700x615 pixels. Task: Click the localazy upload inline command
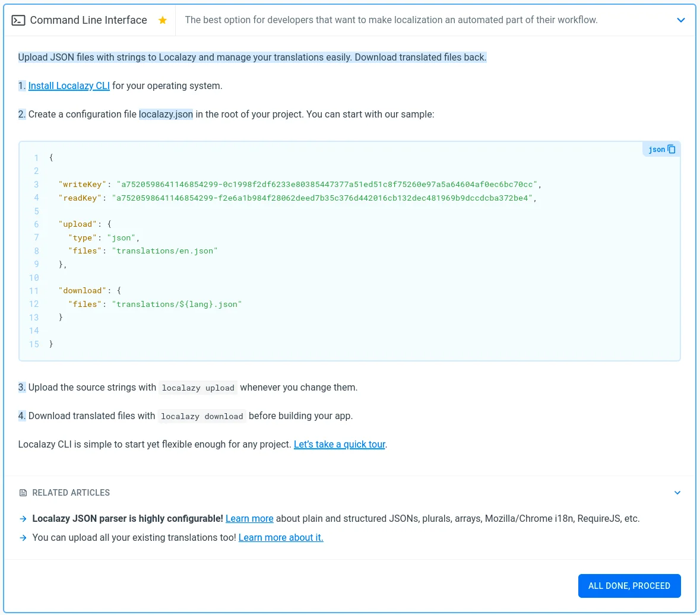(x=198, y=388)
